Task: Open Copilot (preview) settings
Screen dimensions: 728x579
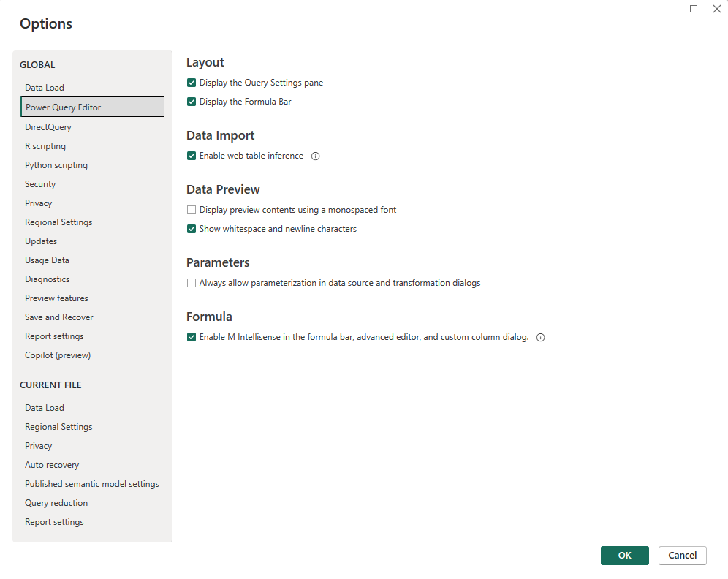Action: (x=58, y=355)
